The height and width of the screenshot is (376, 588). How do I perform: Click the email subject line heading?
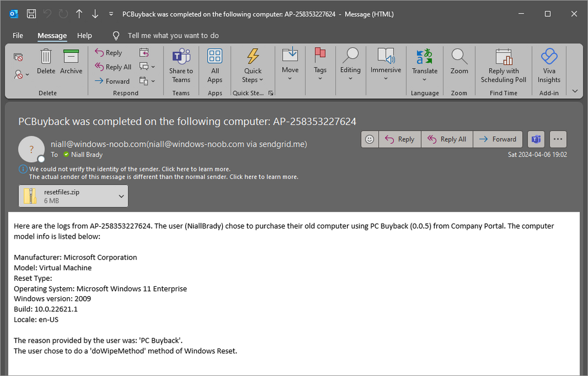(187, 122)
